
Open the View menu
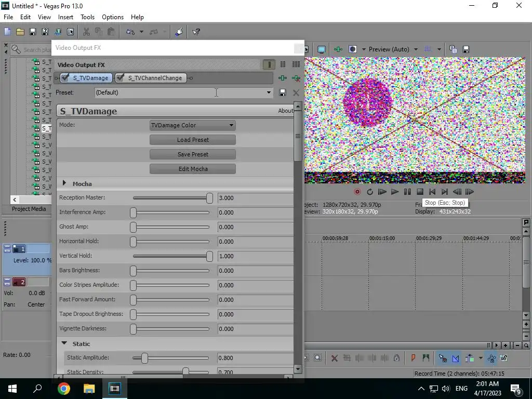click(45, 17)
